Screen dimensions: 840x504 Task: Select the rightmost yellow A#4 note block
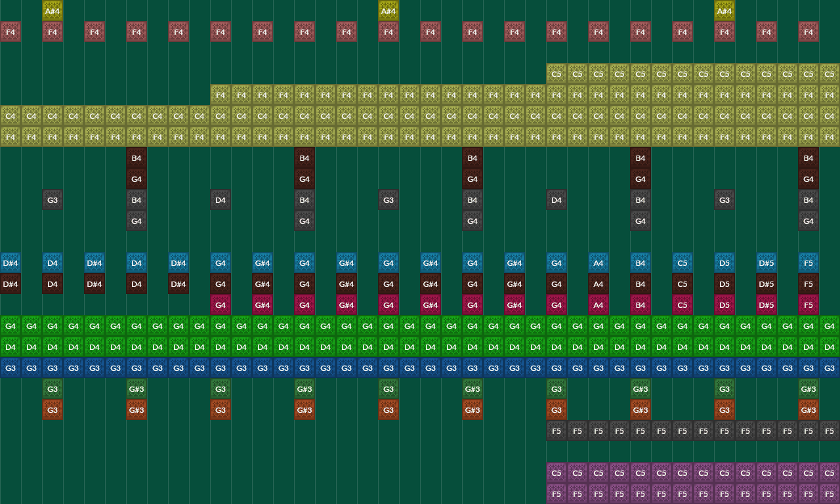[724, 10]
